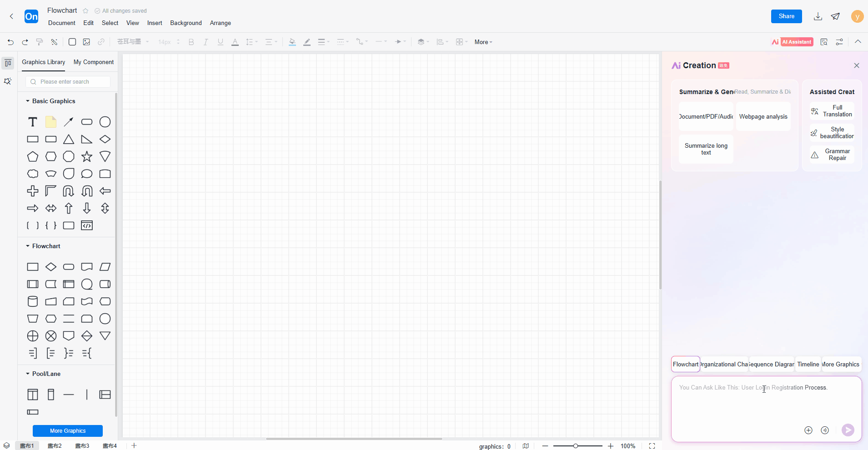Click the download icon in header
This screenshot has height=450, width=868.
pos(818,16)
